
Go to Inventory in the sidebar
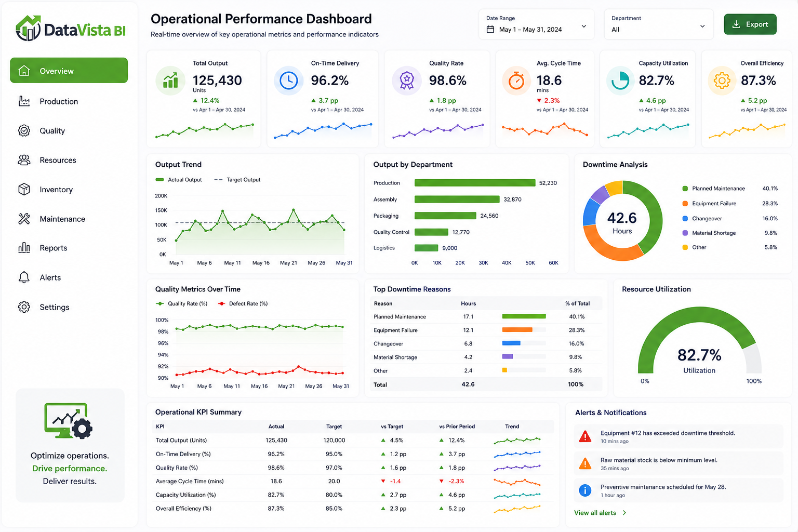coord(69,190)
